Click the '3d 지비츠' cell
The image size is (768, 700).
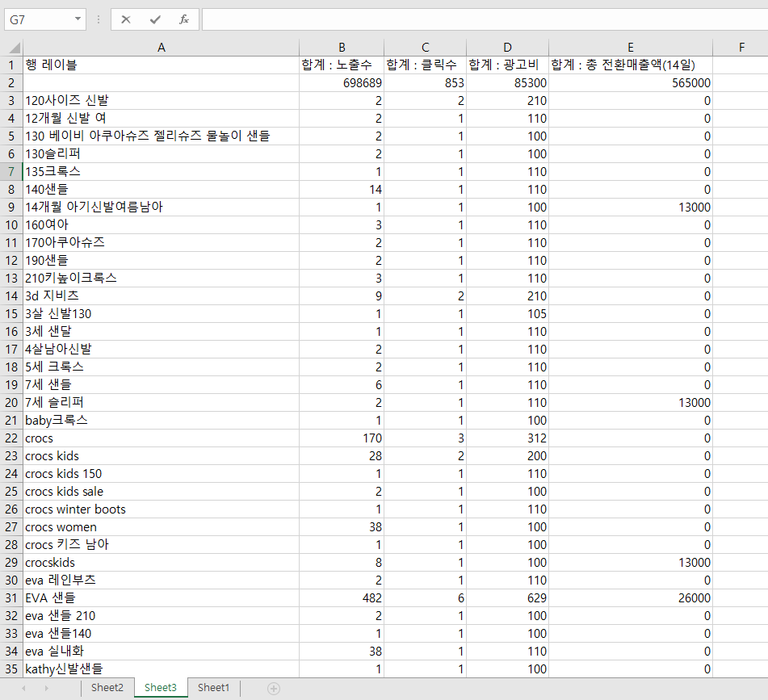click(x=162, y=296)
